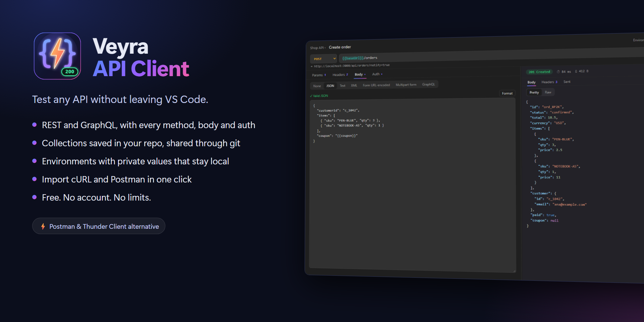Click the "currency": "USD" response line
This screenshot has height=322, width=644.
pyautogui.click(x=548, y=123)
